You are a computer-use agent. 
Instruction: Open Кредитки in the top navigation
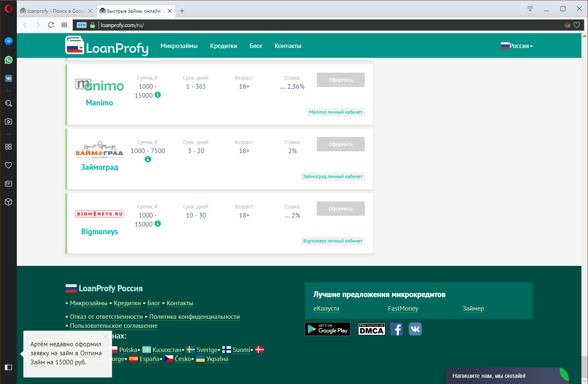click(x=224, y=46)
